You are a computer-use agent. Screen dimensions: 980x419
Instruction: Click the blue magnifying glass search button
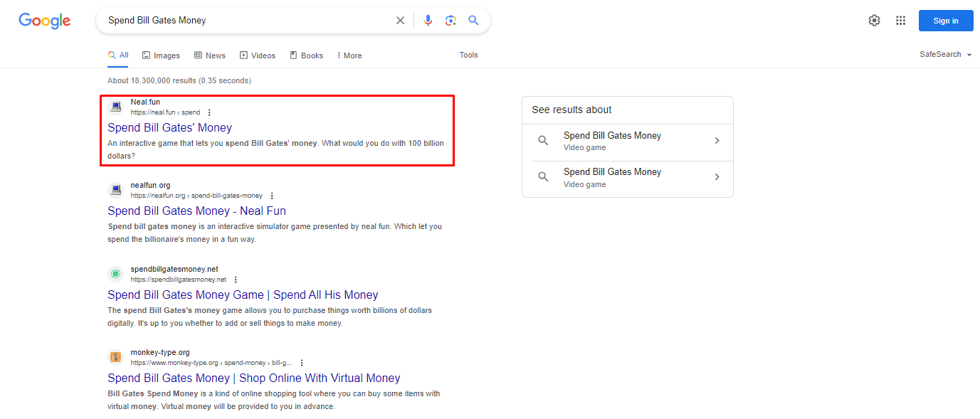[473, 21]
